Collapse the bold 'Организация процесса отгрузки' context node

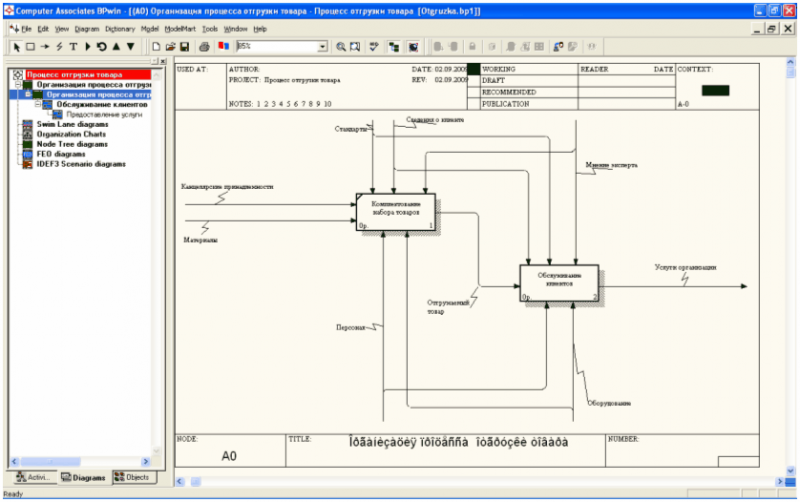(18, 84)
